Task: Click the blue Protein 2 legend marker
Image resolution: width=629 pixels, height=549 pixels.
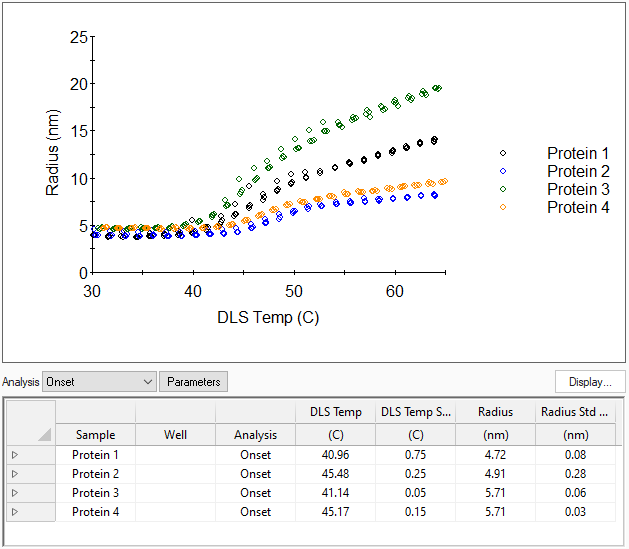Action: [x=503, y=172]
